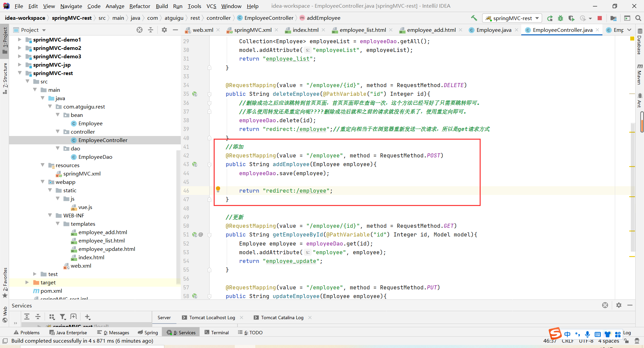This screenshot has height=348, width=644.
Task: Toggle the Web tool window
Action: (x=5, y=314)
